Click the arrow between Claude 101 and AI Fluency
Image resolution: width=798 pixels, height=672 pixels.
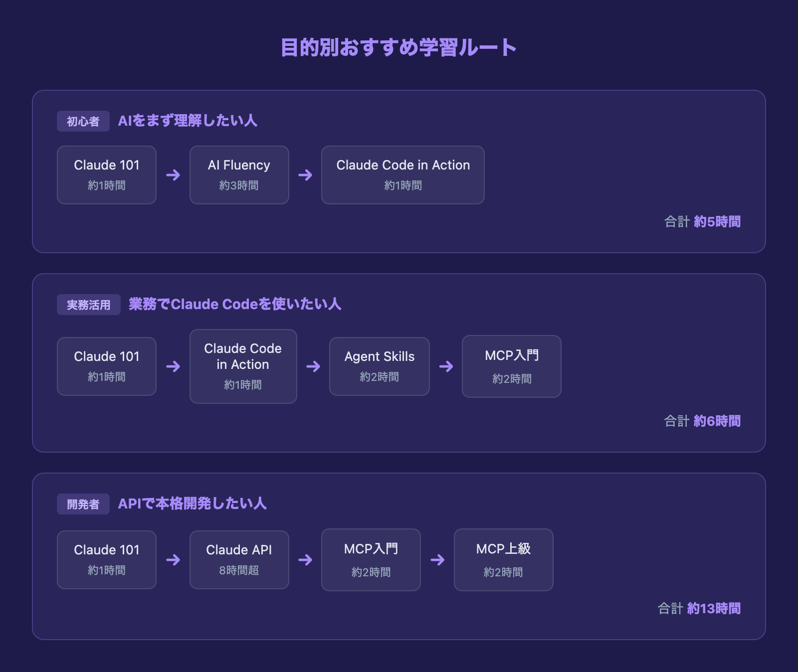tap(173, 174)
